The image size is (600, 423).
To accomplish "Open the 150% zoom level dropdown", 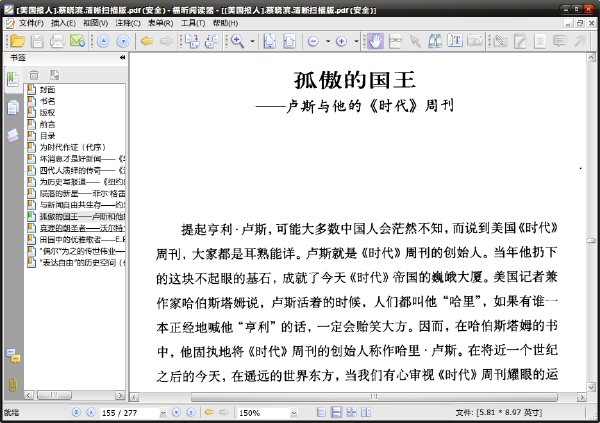I will pyautogui.click(x=294, y=413).
